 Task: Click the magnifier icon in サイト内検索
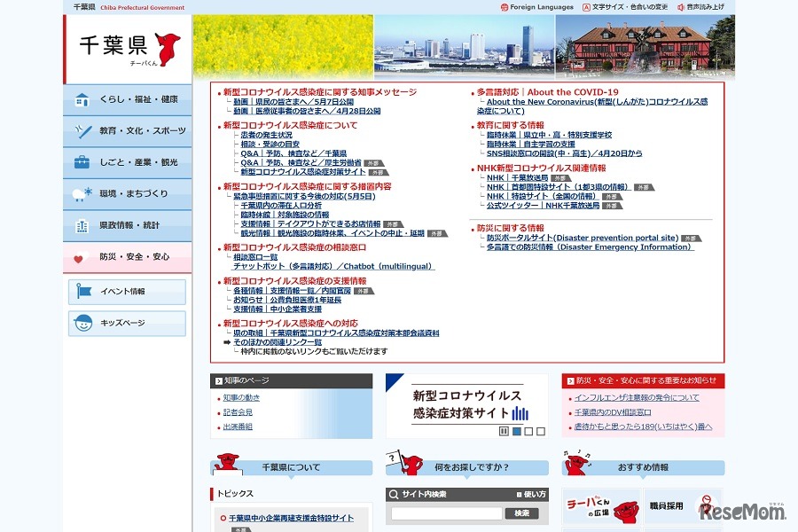pos(394,495)
